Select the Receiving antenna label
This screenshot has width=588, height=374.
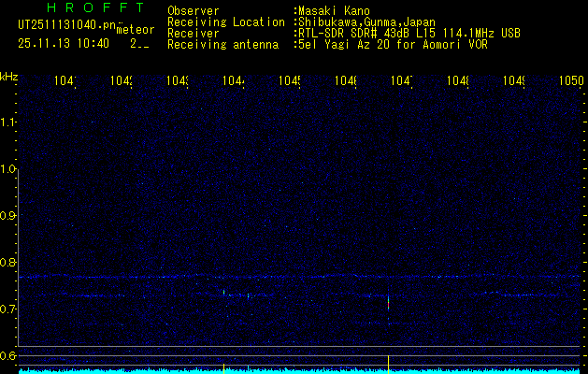coord(222,44)
